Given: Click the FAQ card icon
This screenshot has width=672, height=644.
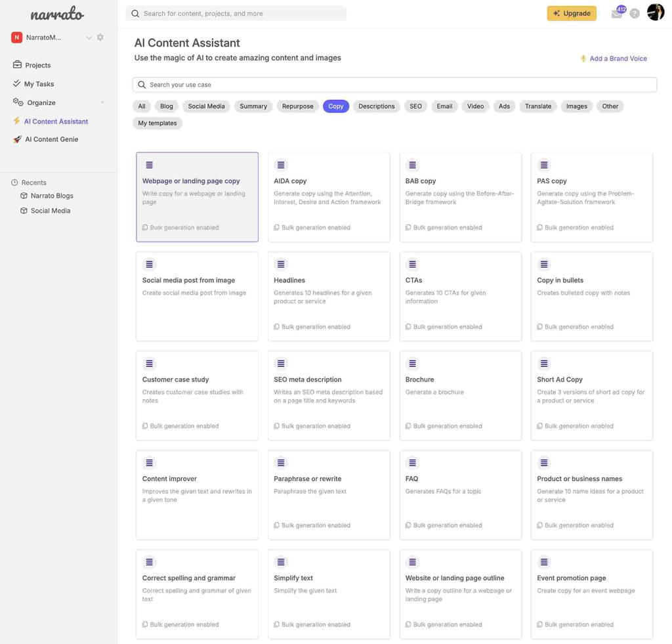Looking at the screenshot, I should click(412, 463).
